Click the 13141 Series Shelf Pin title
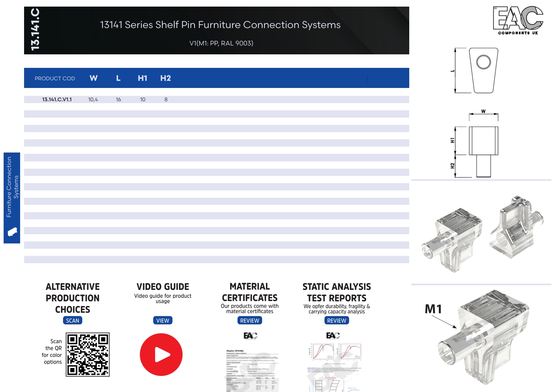555x392 pixels. [220, 25]
